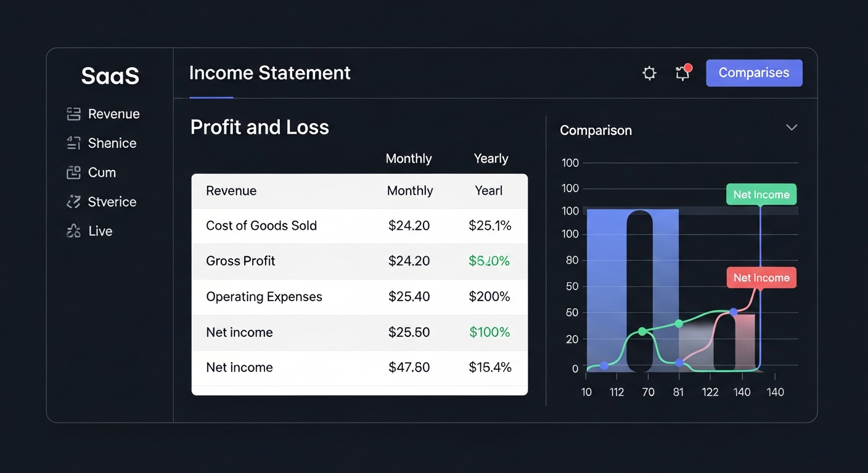Select the Income Statement tab

pyautogui.click(x=269, y=73)
